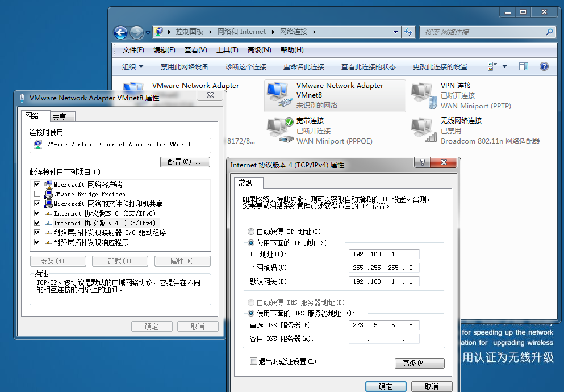Toggle 链路层拓扑发现映射器 I/O 驱动程序 checkbox
Screen dimensions: 564x392
point(37,233)
